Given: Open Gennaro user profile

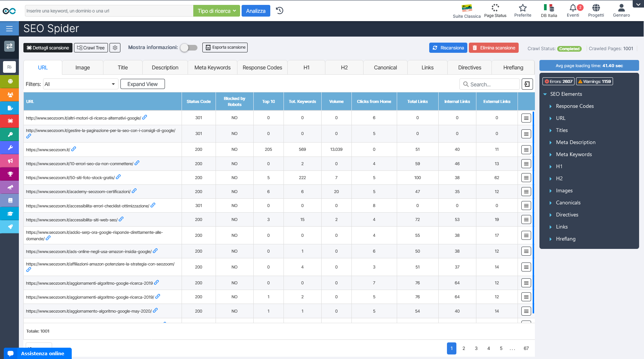Looking at the screenshot, I should click(621, 11).
